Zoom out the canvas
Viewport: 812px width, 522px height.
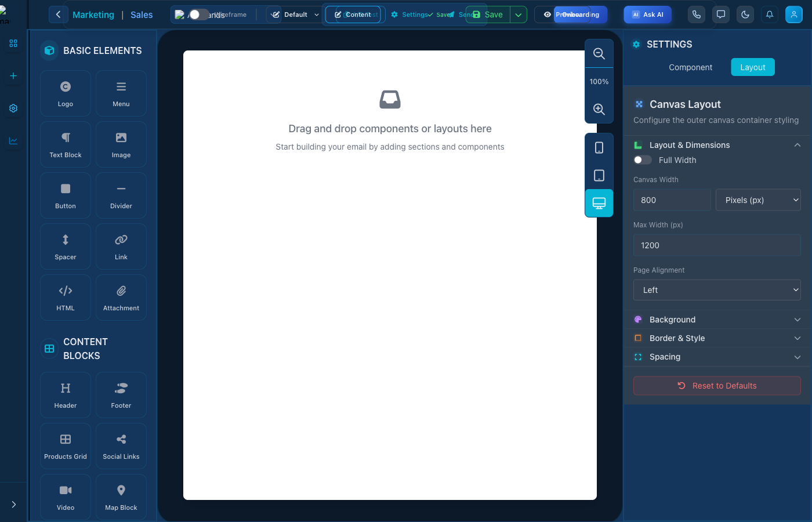(599, 54)
